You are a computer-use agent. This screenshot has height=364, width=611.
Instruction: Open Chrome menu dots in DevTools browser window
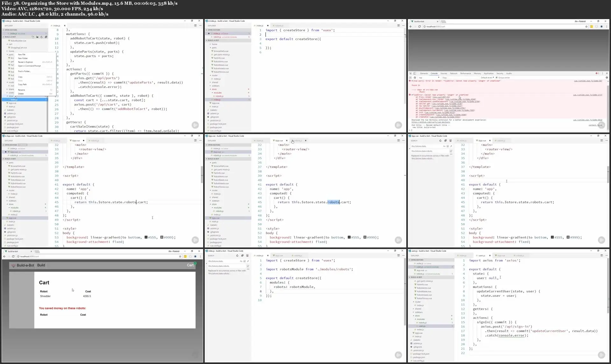point(606,26)
